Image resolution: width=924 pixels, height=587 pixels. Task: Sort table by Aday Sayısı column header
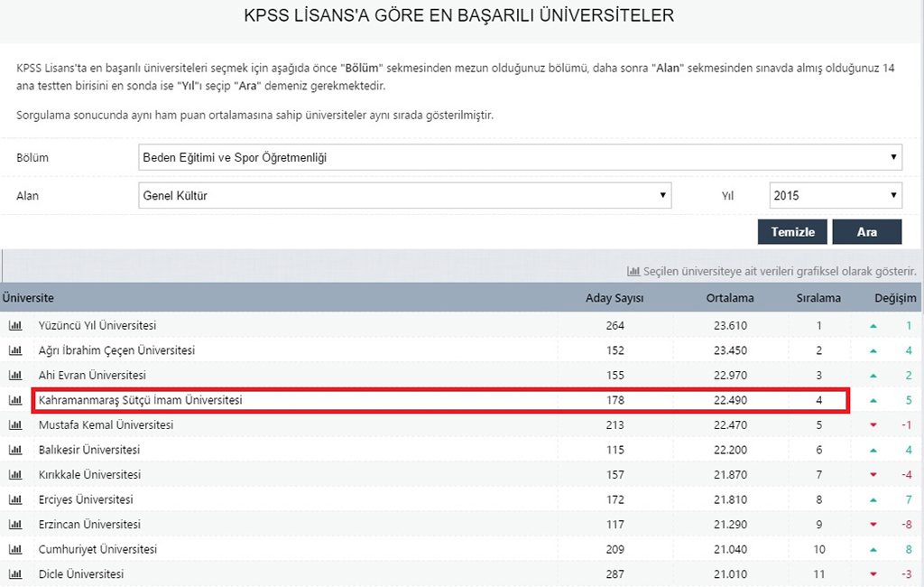(x=615, y=298)
